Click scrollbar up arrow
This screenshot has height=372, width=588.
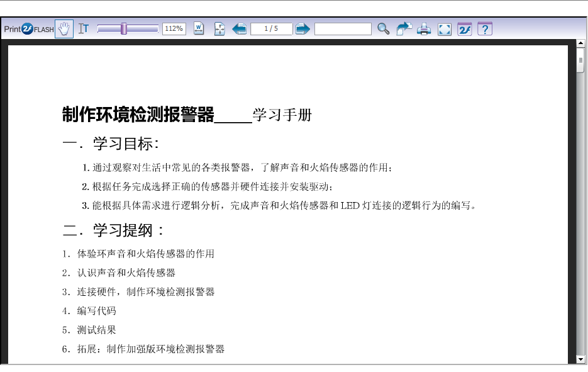(x=581, y=43)
